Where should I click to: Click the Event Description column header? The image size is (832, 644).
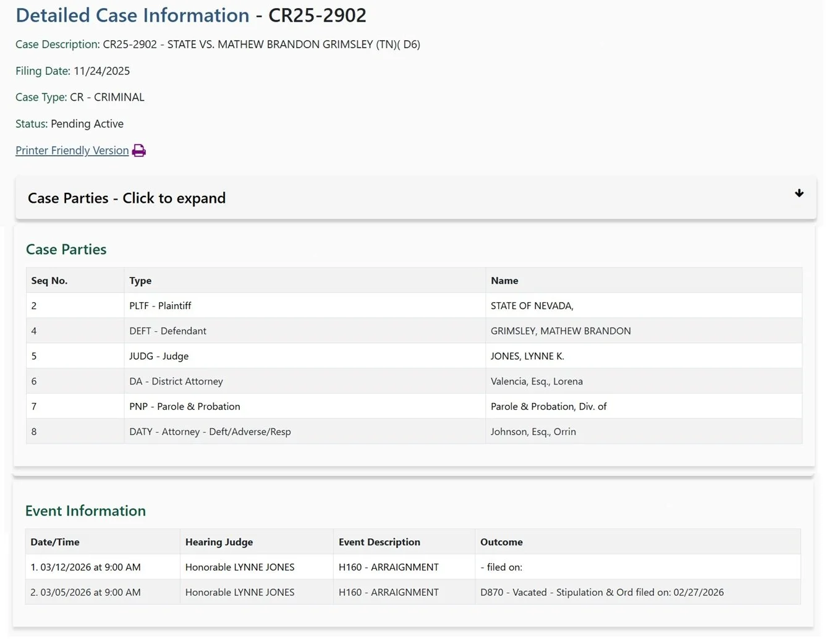tap(379, 542)
